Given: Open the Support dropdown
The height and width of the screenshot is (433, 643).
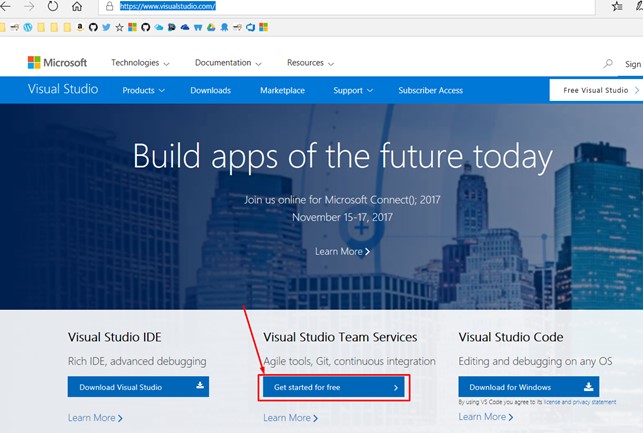Looking at the screenshot, I should [x=352, y=91].
